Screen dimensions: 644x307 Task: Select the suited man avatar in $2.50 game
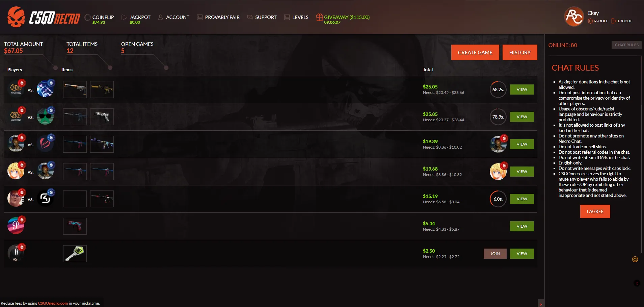[16, 253]
